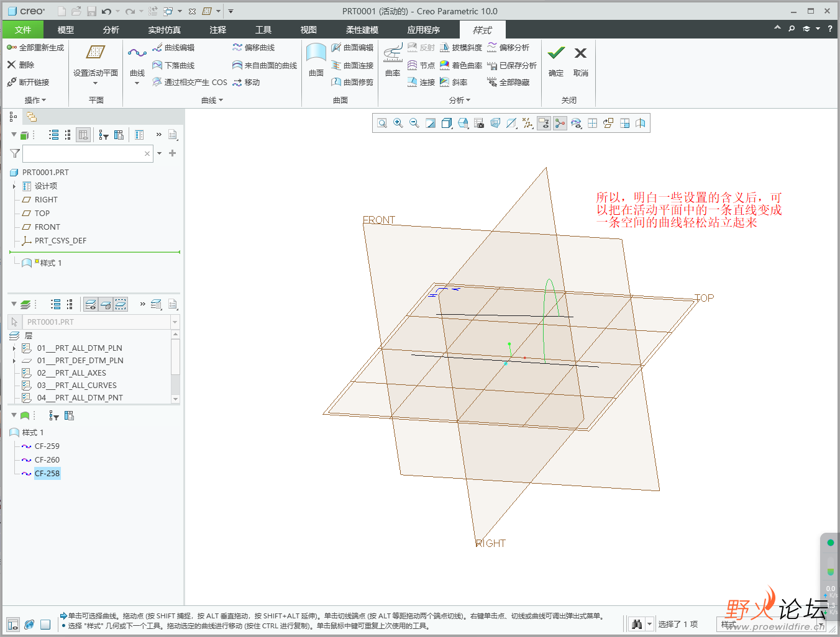The height and width of the screenshot is (637, 840).
Task: Toggle datum display filters icon
Action: (527, 123)
